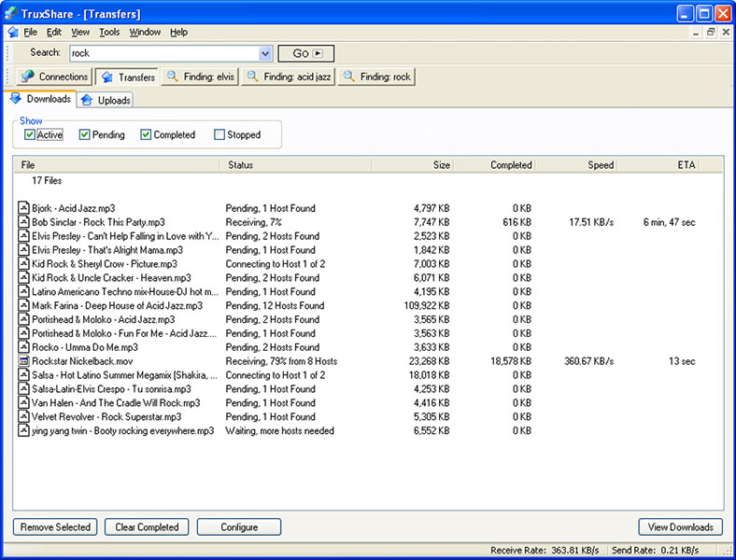The width and height of the screenshot is (736, 560).
Task: Open the File menu
Action: coord(31,32)
